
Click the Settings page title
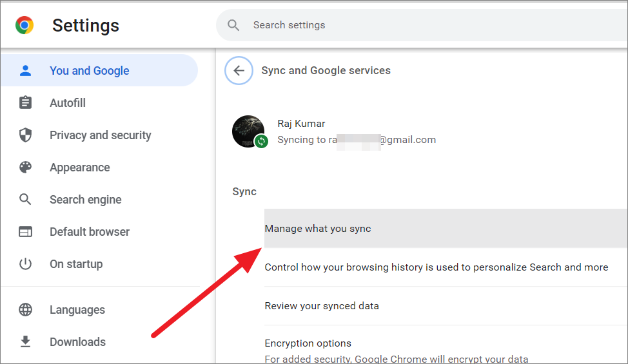(x=86, y=26)
